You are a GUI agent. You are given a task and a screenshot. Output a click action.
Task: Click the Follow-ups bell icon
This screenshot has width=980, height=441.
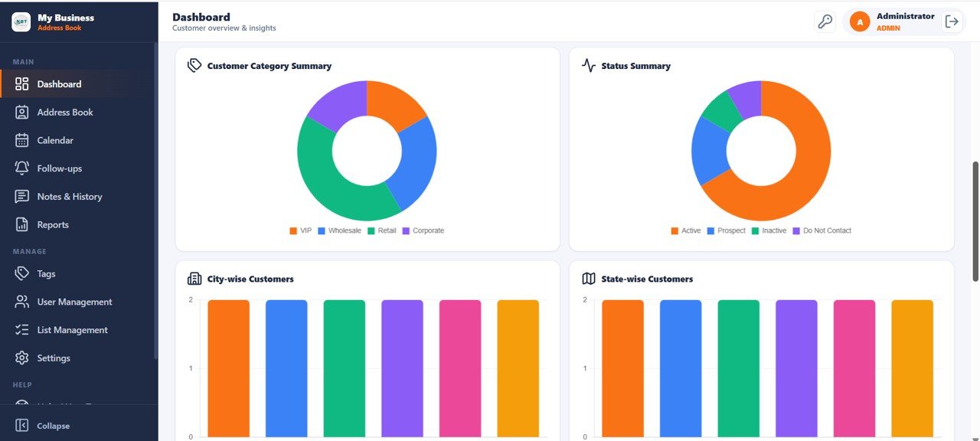(22, 168)
